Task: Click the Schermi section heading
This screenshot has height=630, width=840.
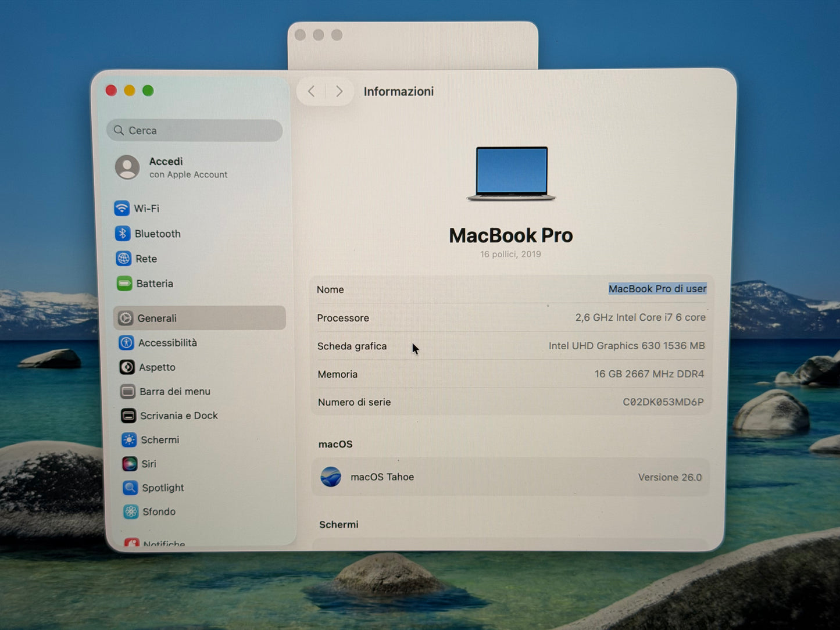Action: pyautogui.click(x=339, y=524)
